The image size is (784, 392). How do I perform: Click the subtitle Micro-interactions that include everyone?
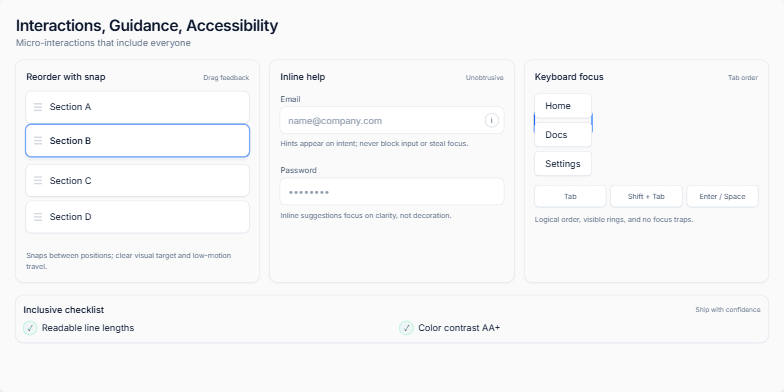click(x=103, y=43)
